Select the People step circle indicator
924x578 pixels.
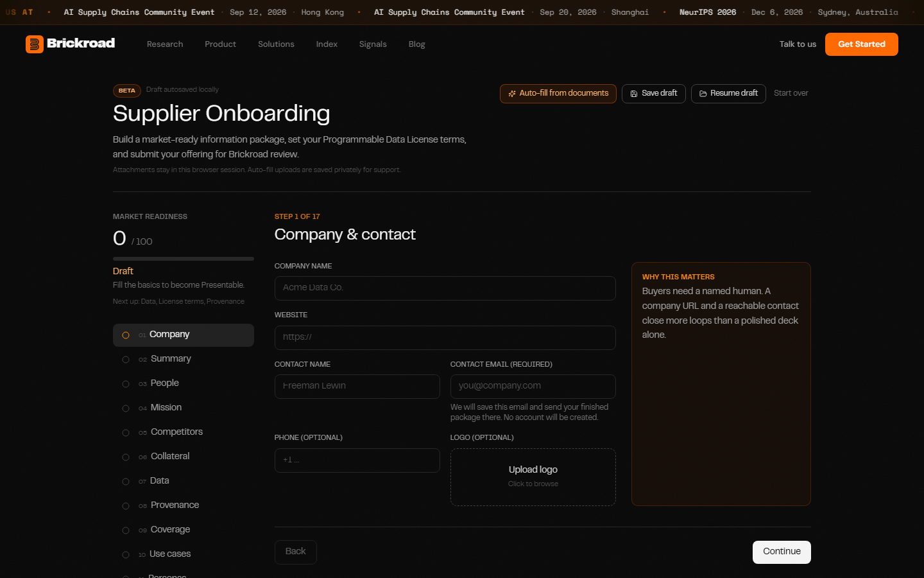(x=126, y=384)
